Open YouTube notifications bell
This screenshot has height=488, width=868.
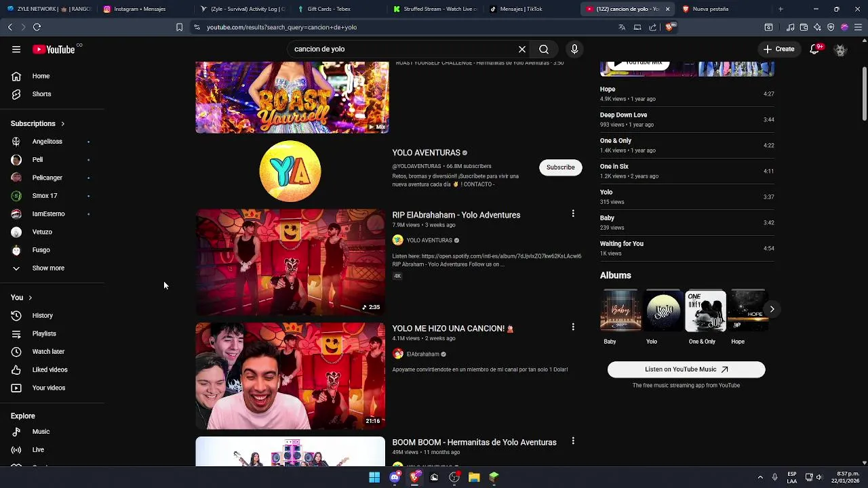click(x=815, y=49)
